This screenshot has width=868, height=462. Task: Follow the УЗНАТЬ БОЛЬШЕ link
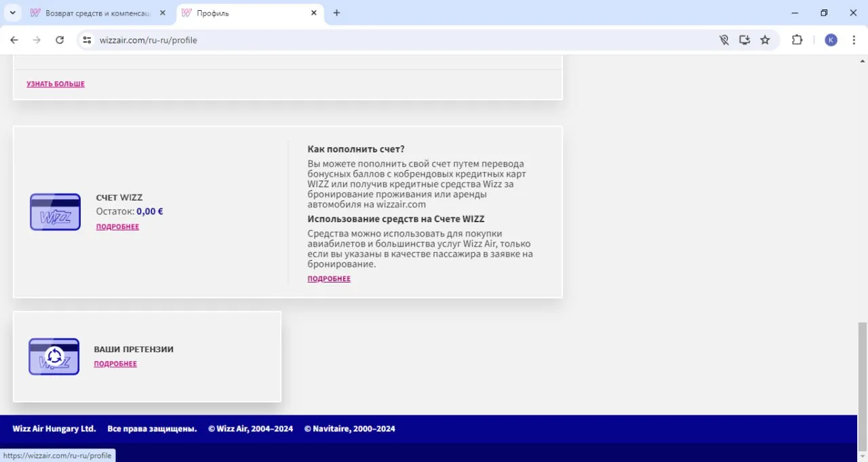coord(56,84)
